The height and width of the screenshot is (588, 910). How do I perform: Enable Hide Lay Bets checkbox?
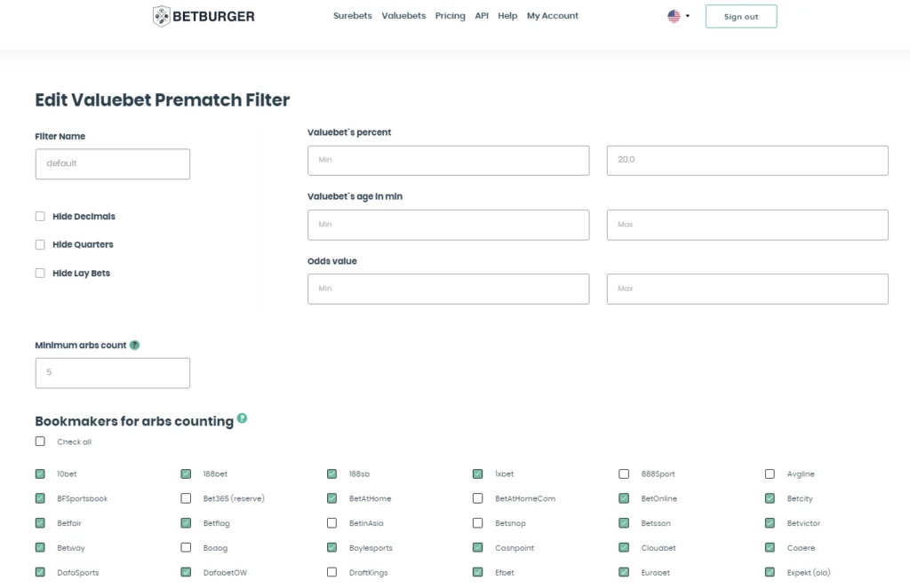40,273
